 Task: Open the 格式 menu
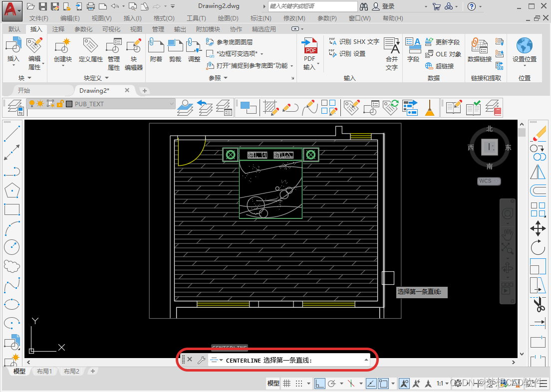(165, 18)
